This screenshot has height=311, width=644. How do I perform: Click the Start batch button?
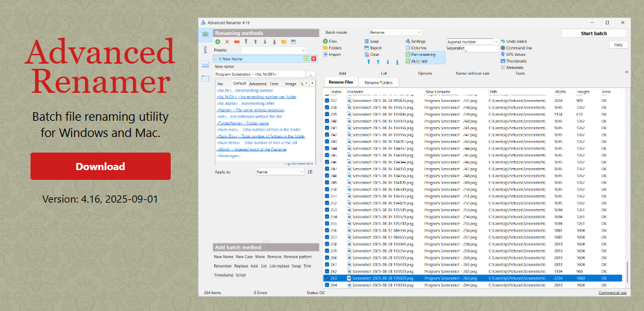(x=594, y=33)
